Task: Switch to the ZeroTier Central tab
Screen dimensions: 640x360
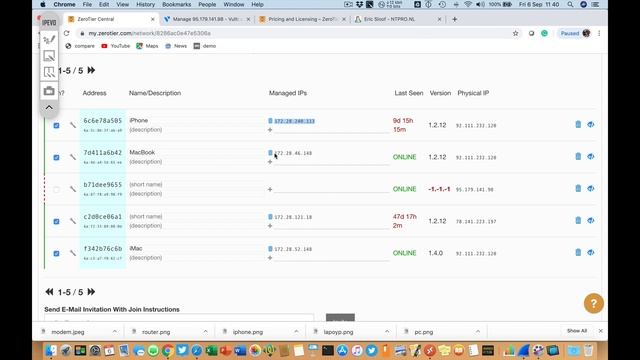Action: (110, 19)
